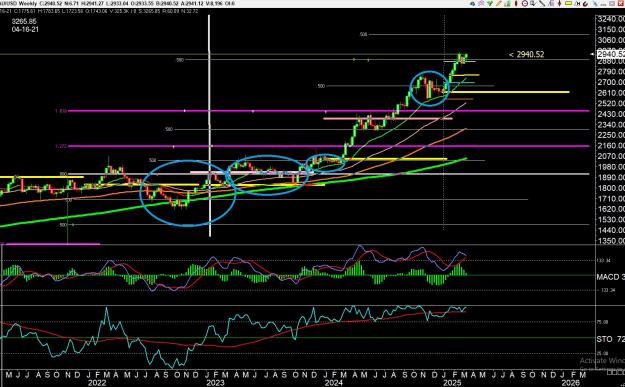
Task: Click the curved black refresh arrow icon
Action: (x=585, y=4)
